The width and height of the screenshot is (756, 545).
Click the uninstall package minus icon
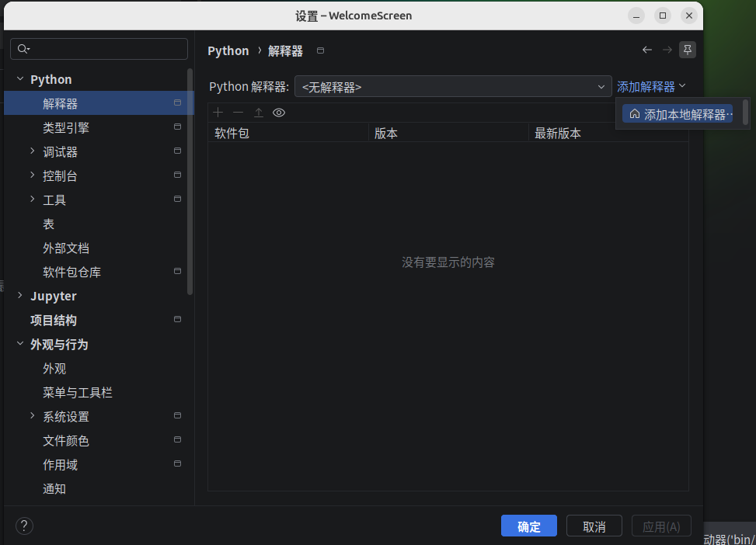click(239, 113)
